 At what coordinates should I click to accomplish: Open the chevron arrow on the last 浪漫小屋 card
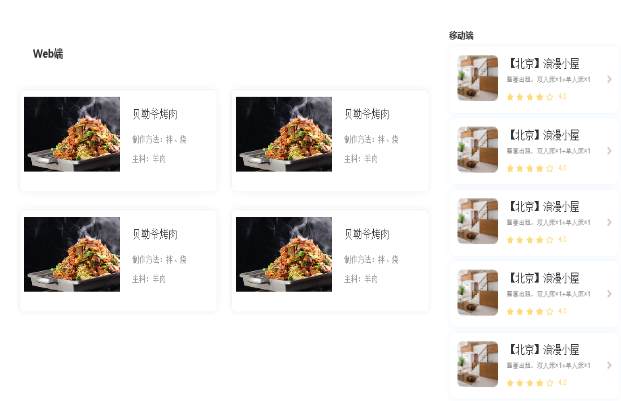(x=609, y=365)
